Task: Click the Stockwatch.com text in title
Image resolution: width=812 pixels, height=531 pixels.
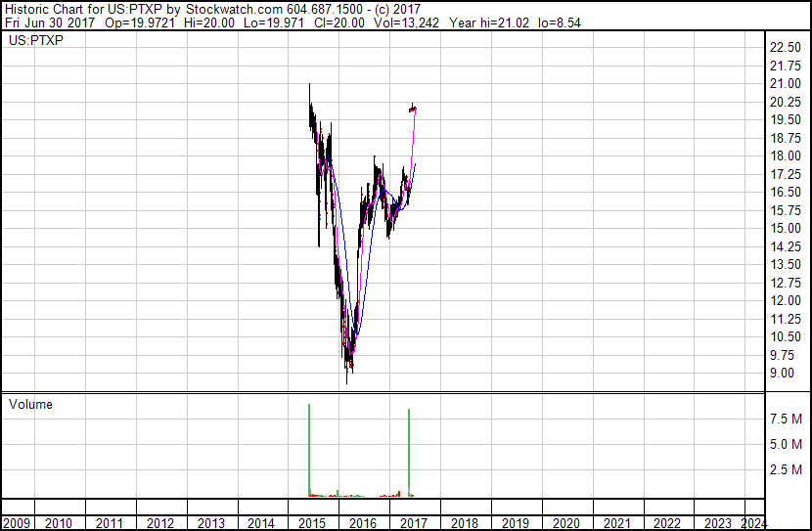Action: pyautogui.click(x=234, y=9)
